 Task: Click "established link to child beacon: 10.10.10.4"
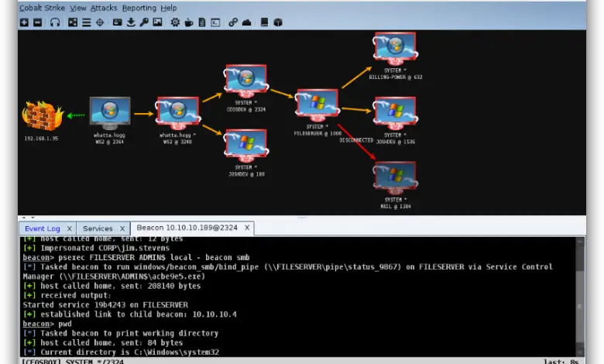click(x=130, y=314)
